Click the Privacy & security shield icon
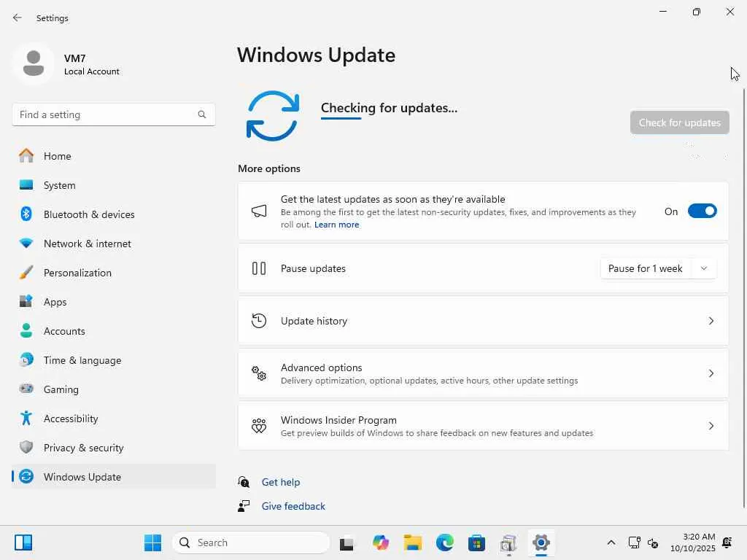The height and width of the screenshot is (560, 747). [26, 447]
